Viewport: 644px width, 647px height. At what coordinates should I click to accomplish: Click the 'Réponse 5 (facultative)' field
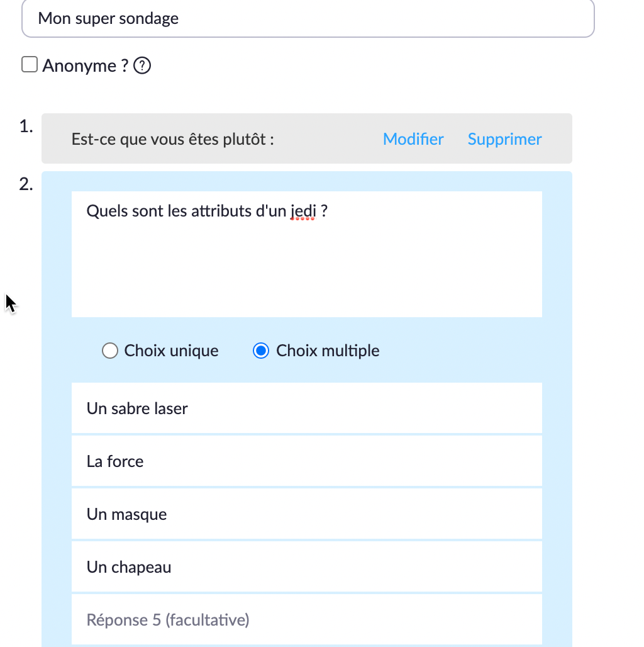[307, 619]
